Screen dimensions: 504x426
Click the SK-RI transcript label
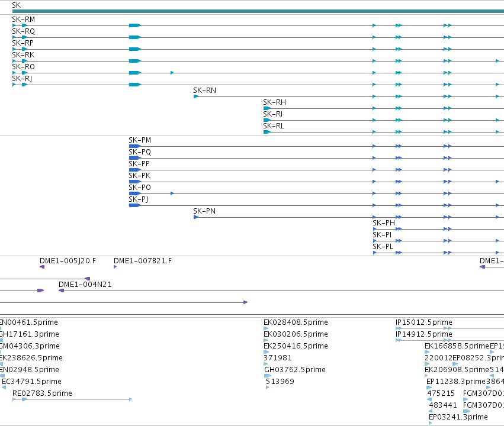(x=273, y=114)
